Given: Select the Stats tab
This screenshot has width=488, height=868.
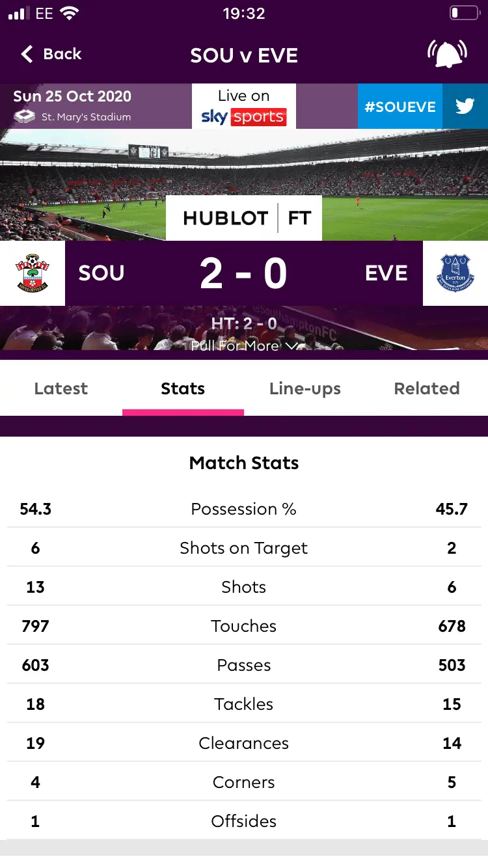Looking at the screenshot, I should 183,388.
